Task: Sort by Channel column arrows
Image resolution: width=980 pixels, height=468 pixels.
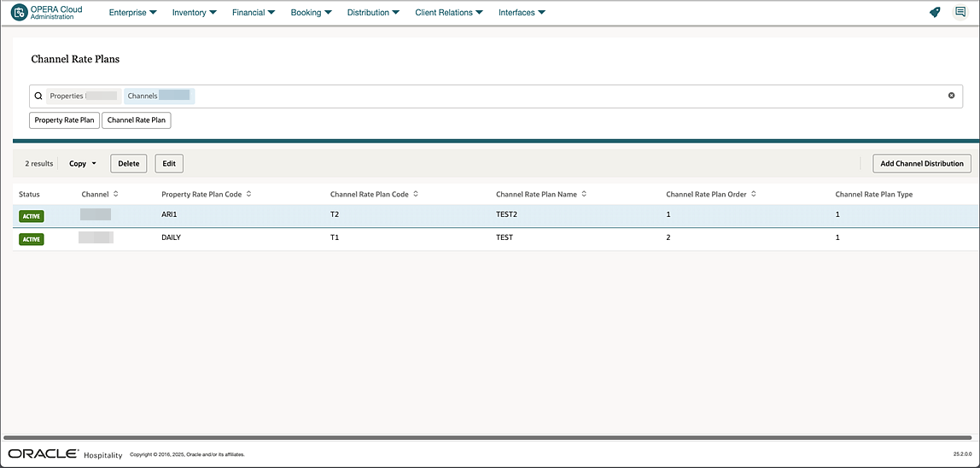Action: 115,194
